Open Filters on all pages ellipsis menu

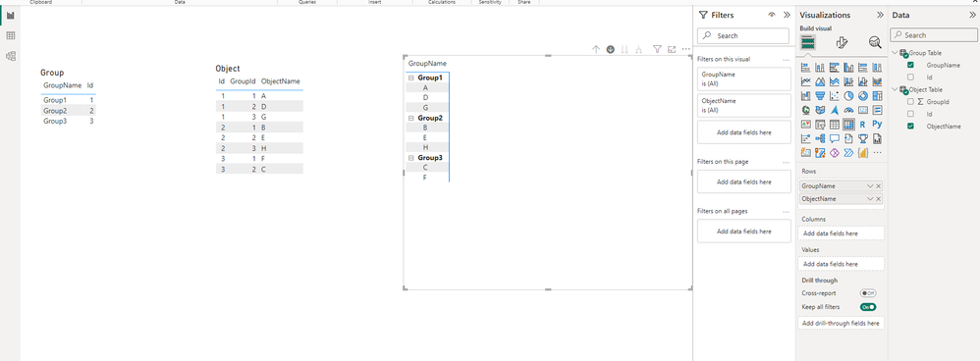(x=787, y=211)
